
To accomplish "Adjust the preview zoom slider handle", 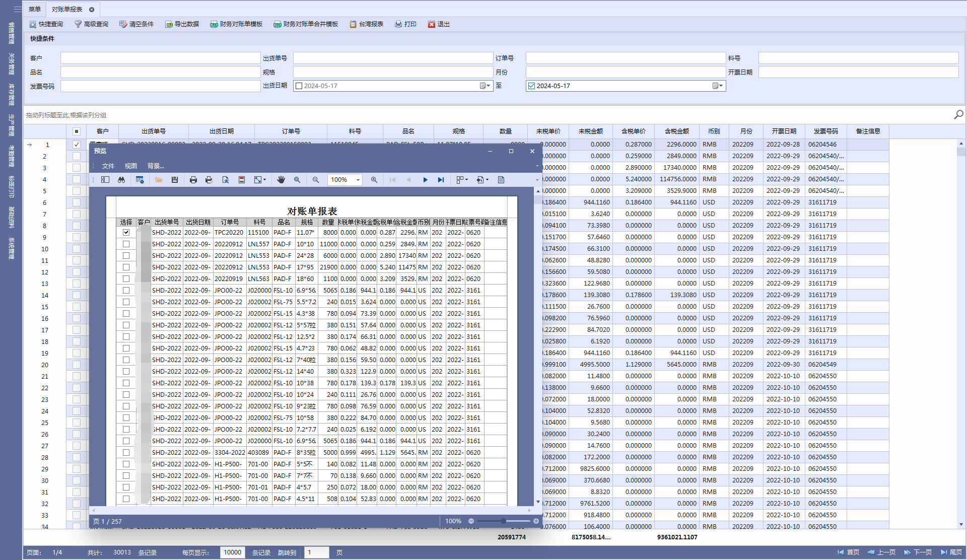I will pos(503,521).
